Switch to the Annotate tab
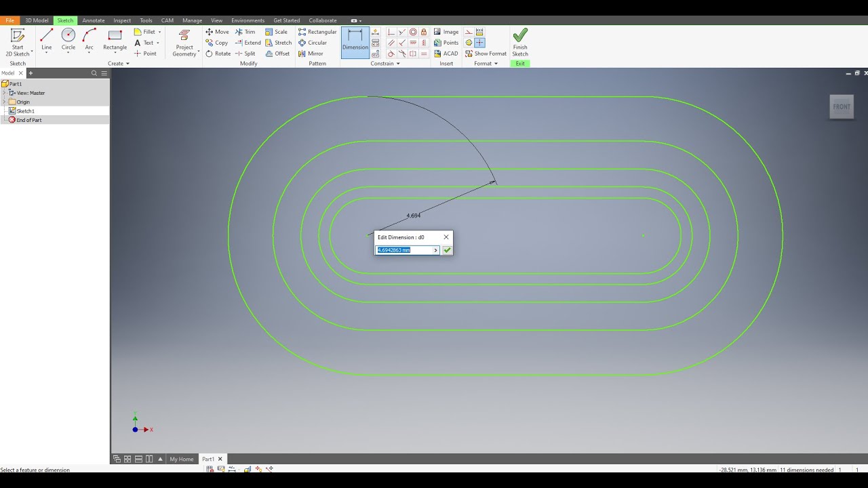 [x=94, y=20]
